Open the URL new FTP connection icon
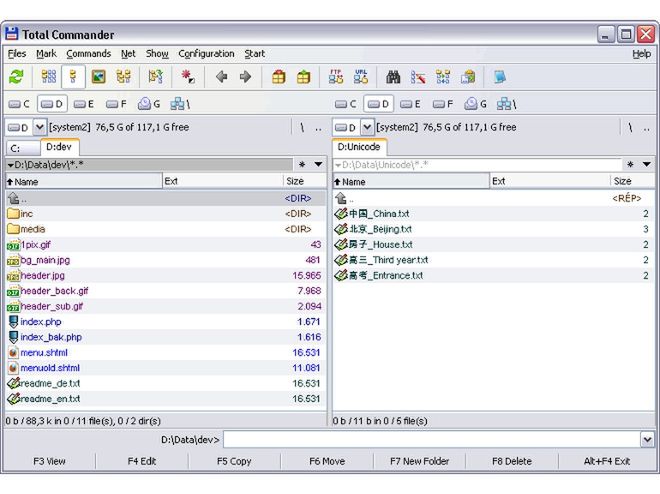The image size is (660, 494). click(361, 77)
